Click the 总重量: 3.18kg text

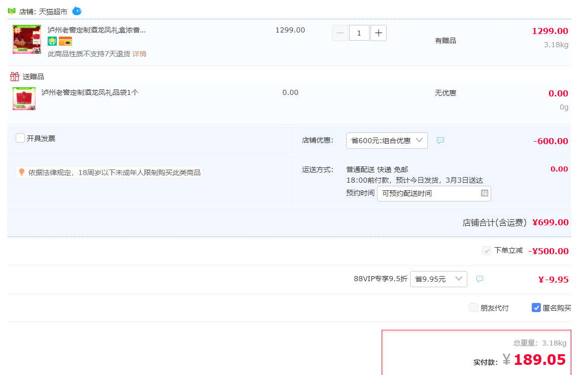(x=540, y=343)
